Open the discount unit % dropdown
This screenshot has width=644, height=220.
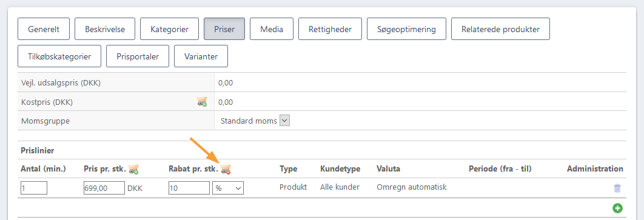point(228,188)
